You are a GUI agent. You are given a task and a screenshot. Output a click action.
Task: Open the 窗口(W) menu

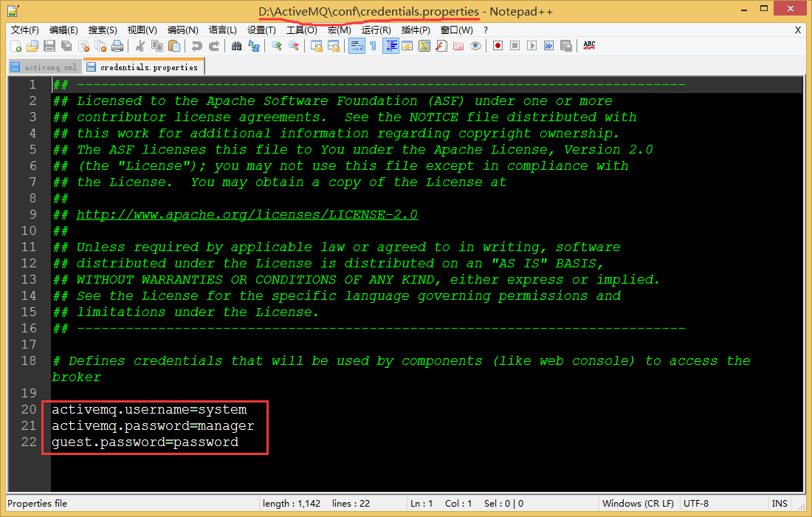pyautogui.click(x=457, y=30)
